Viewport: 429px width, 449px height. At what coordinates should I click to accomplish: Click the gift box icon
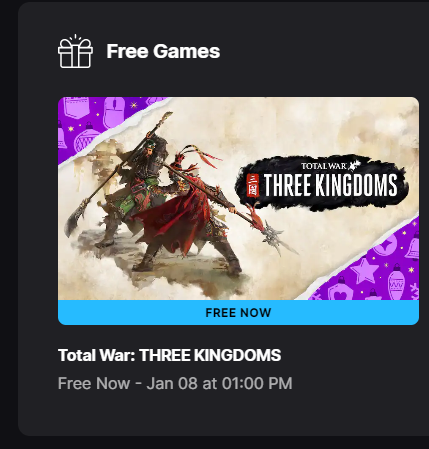(75, 51)
